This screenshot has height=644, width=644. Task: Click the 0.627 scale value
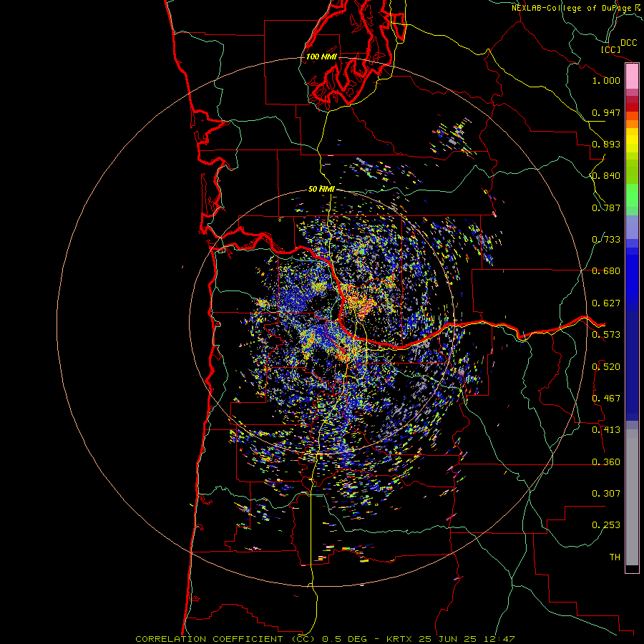pyautogui.click(x=606, y=303)
